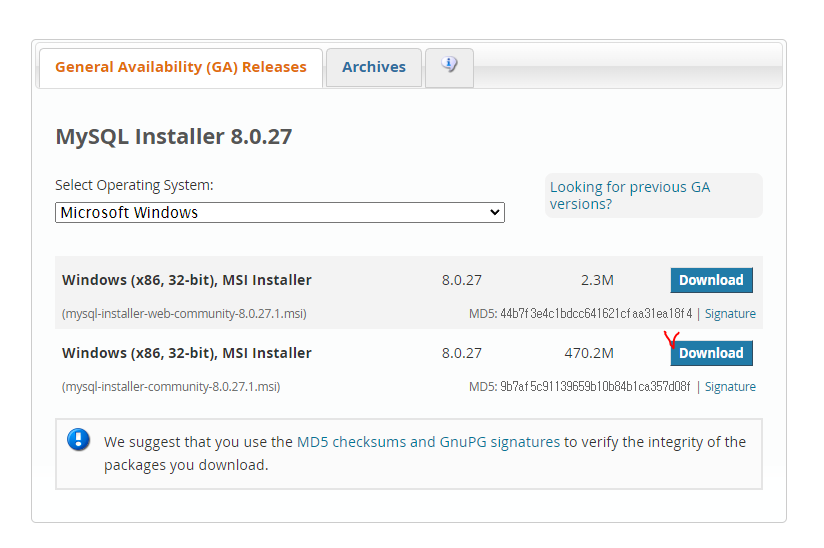824x548 pixels.
Task: Select the MD5 hash 9b7af5c91139659b10b84b1ca357d08f
Action: pos(595,387)
